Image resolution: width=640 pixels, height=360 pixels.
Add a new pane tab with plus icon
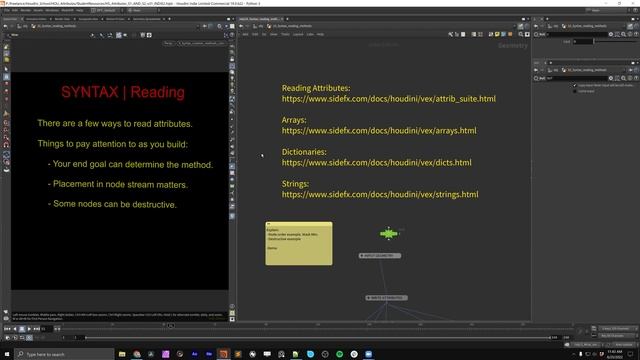point(169,19)
